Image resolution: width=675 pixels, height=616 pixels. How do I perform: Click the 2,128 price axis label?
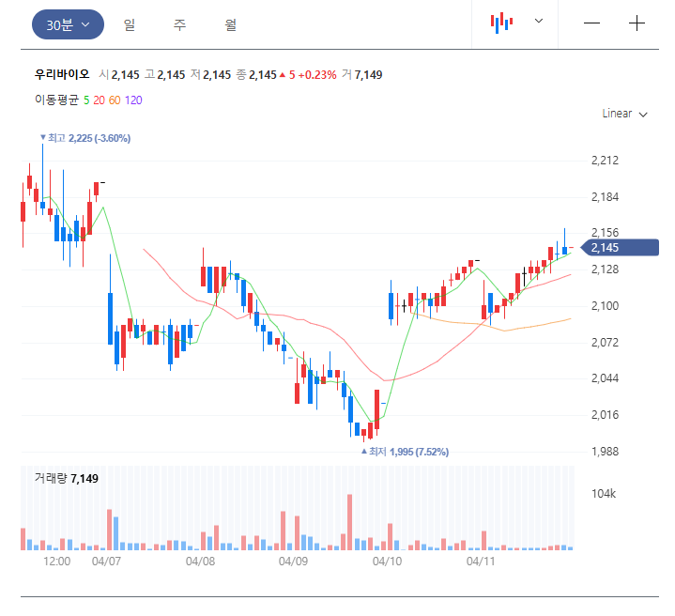605,269
